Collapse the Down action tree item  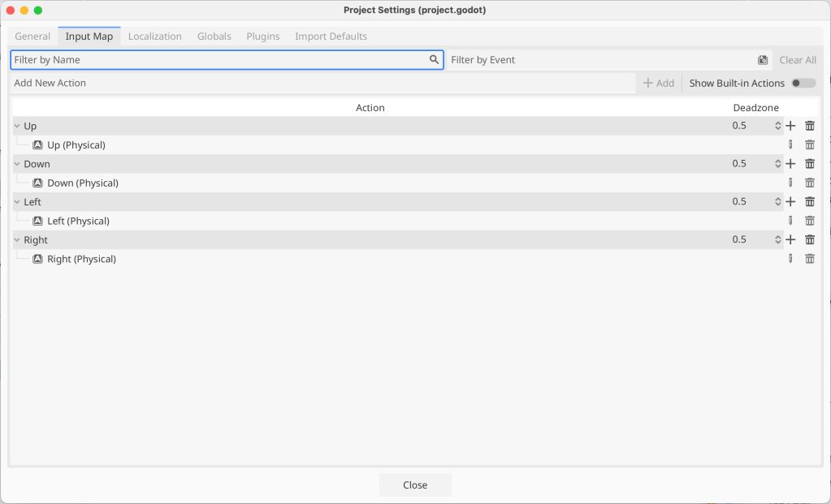point(17,164)
